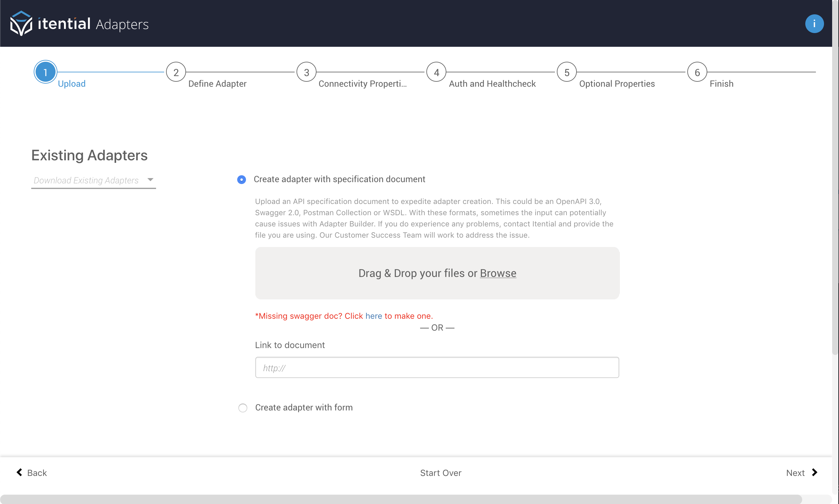
Task: Click the vertical scrollbar thumb
Action: pyautogui.click(x=835, y=177)
